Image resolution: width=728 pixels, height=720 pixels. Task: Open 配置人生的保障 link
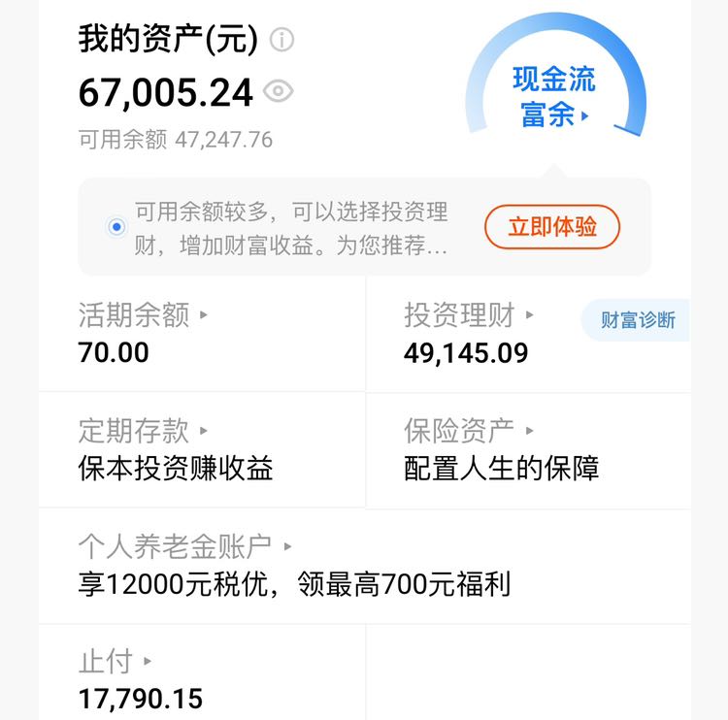click(x=502, y=469)
